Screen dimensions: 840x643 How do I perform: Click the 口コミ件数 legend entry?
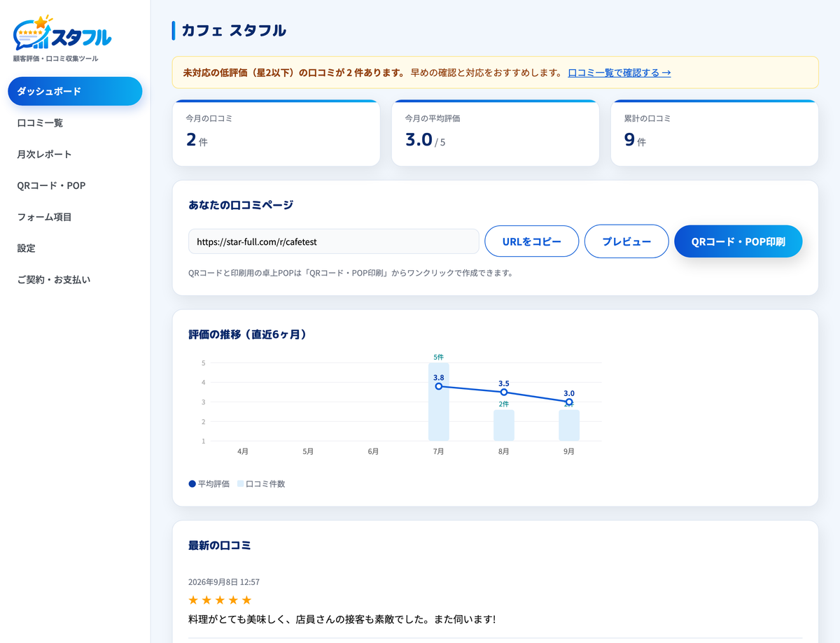(x=261, y=483)
